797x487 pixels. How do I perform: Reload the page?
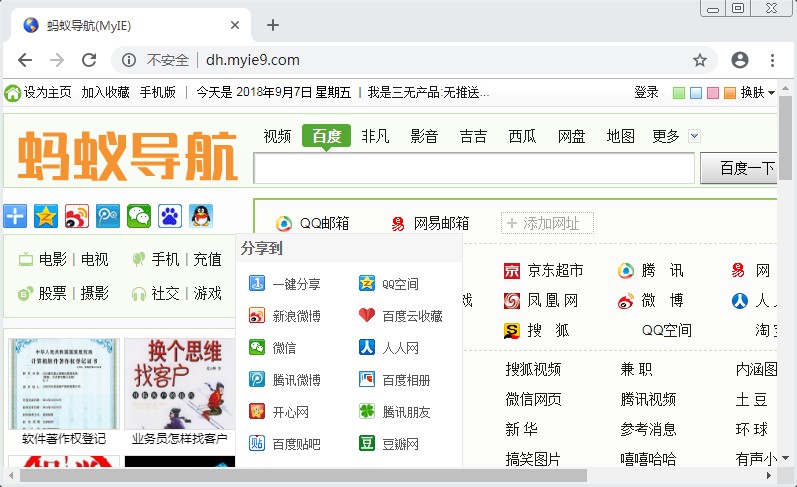tap(89, 60)
